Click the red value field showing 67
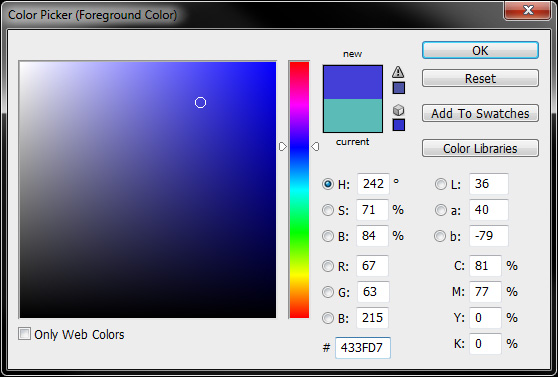The image size is (558, 377). coord(372,266)
